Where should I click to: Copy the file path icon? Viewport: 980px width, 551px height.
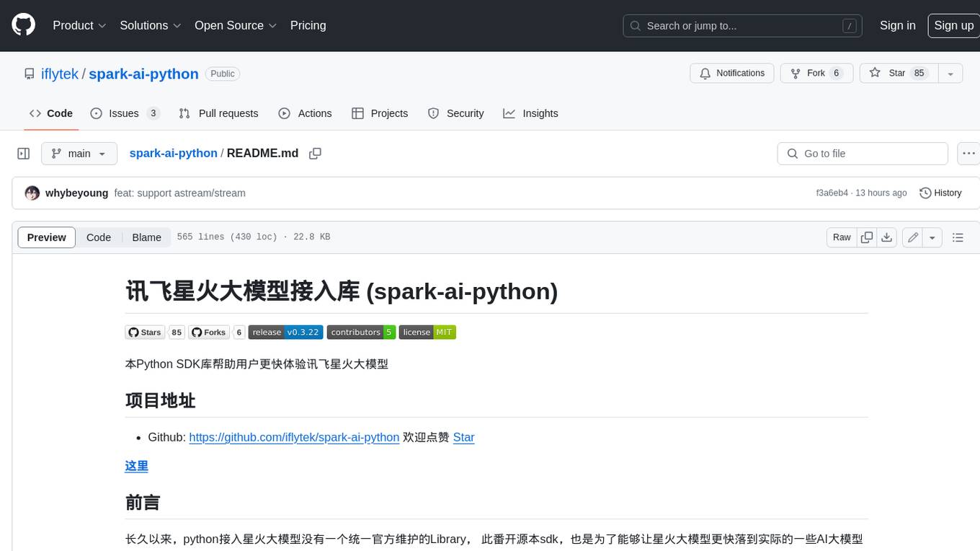tap(315, 154)
